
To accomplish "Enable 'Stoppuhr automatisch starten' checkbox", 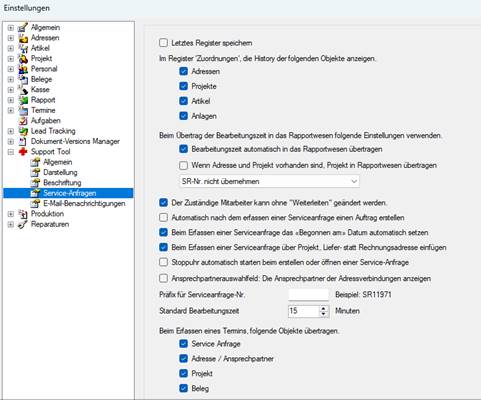I will click(163, 262).
